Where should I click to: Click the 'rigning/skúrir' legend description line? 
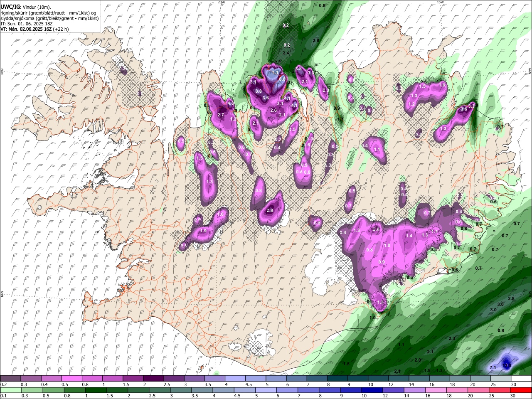[49, 13]
